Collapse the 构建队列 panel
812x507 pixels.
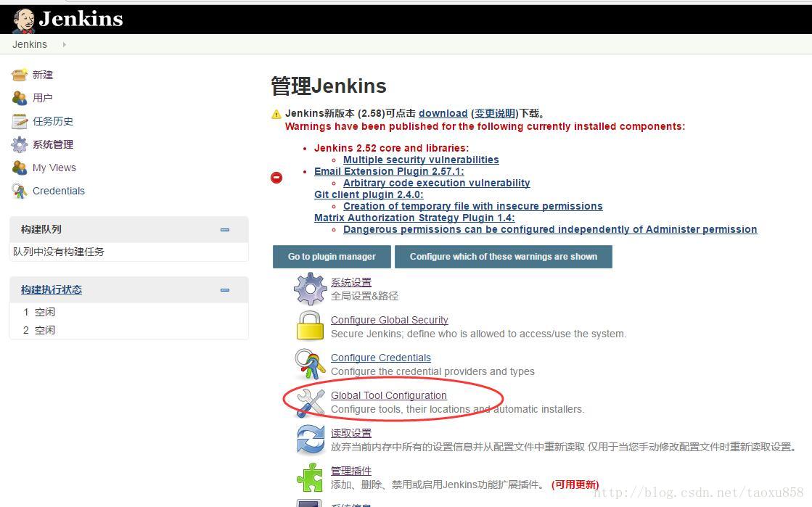pos(225,229)
